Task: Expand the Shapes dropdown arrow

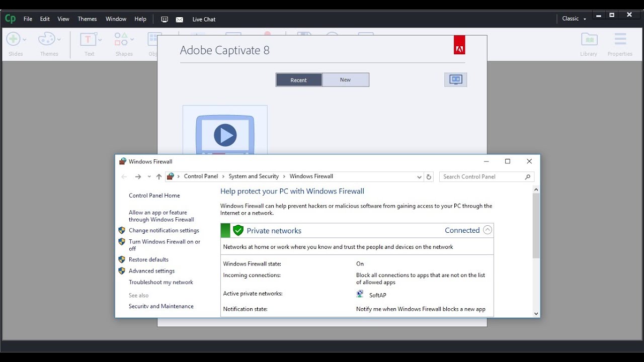Action: click(132, 40)
